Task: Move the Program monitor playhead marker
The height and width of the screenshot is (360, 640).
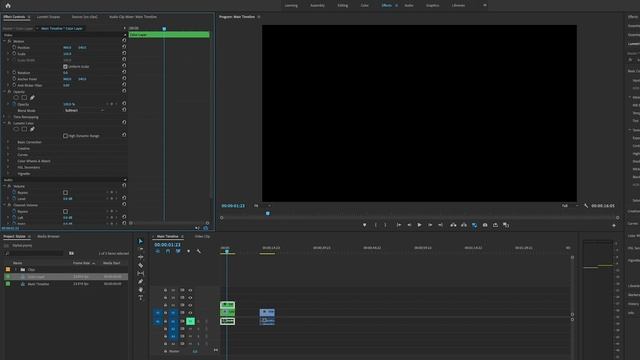Action: (x=268, y=213)
